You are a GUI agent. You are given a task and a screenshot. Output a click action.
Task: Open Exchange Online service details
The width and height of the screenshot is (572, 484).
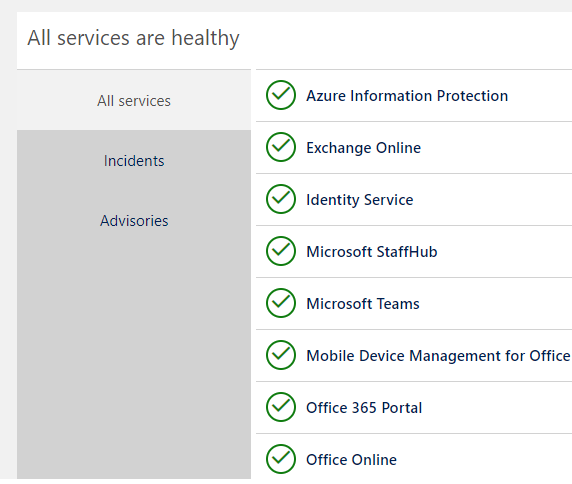point(363,148)
